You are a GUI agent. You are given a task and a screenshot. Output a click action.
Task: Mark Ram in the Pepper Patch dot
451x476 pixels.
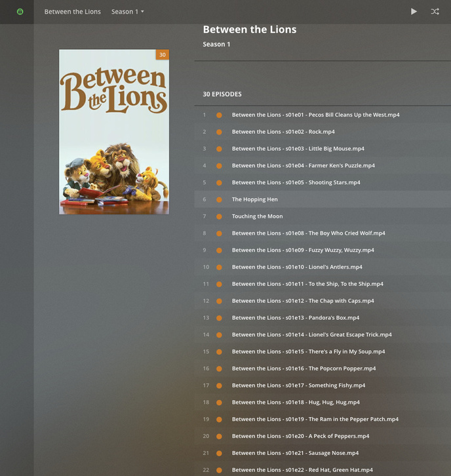pos(219,419)
